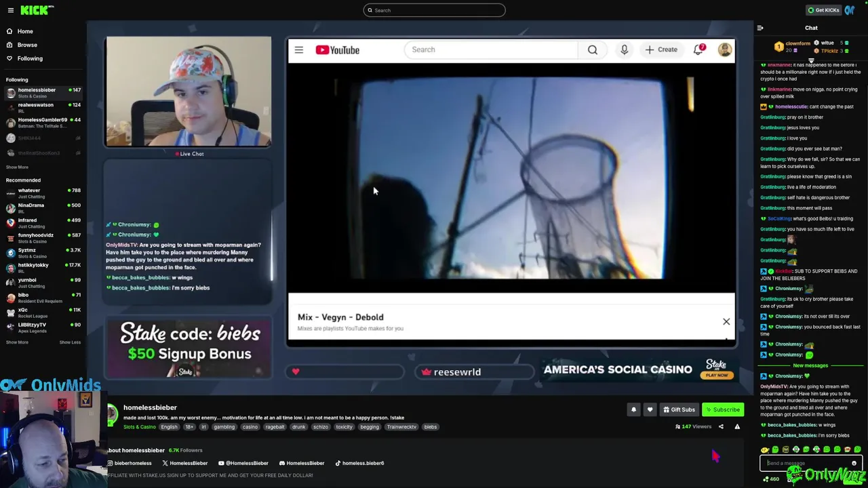Open the YouTube hamburger guide menu
868x488 pixels.
click(299, 49)
